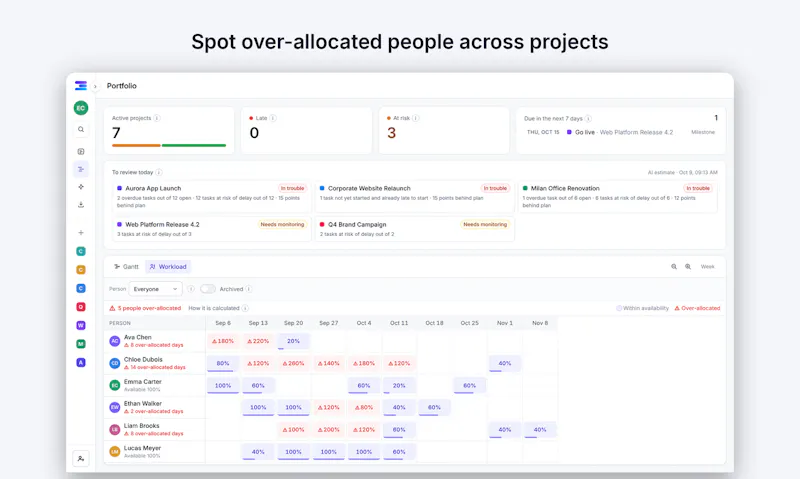Click the Over-allocated legend label
The image size is (800, 479).
pyautogui.click(x=697, y=308)
